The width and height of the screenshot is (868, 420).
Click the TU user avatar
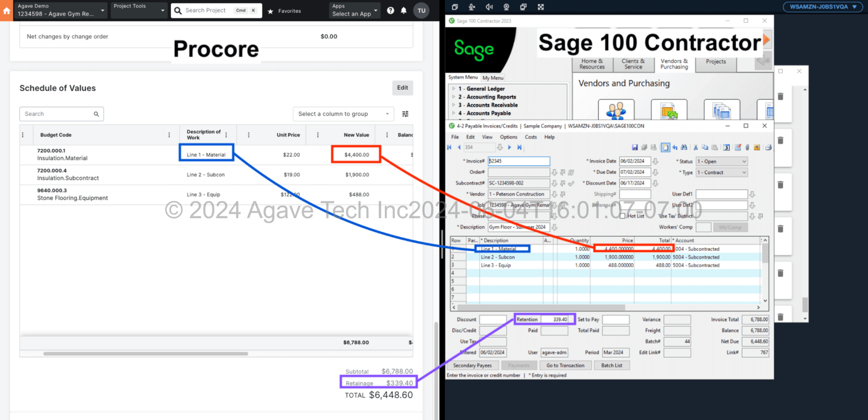(x=421, y=10)
